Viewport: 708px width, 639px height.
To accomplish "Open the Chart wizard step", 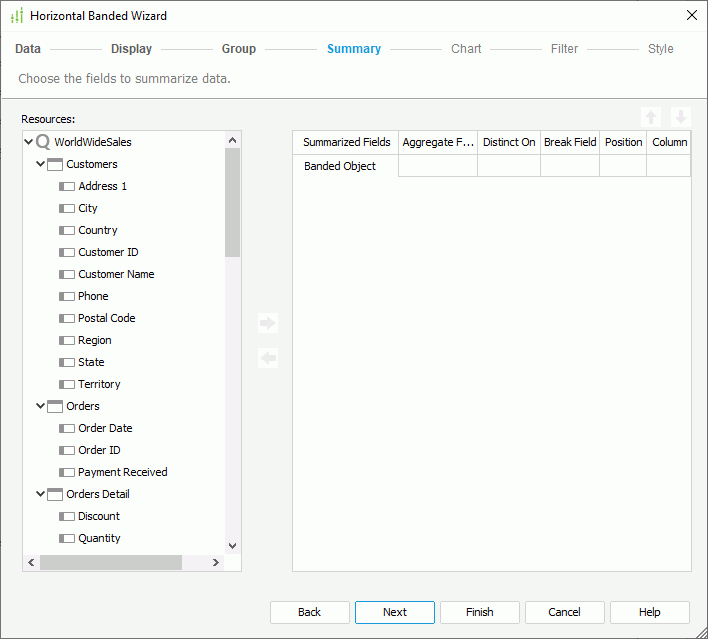I will coord(466,49).
